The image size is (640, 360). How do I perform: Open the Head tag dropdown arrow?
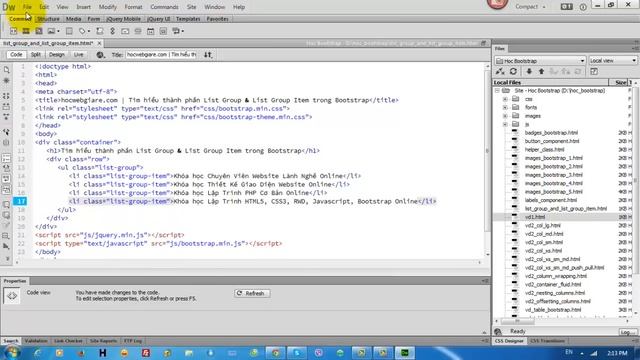(x=89, y=31)
